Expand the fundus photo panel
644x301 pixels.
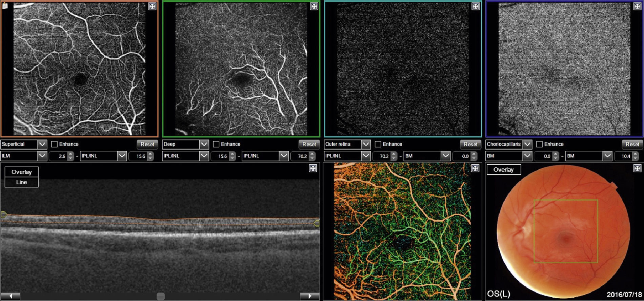637,168
